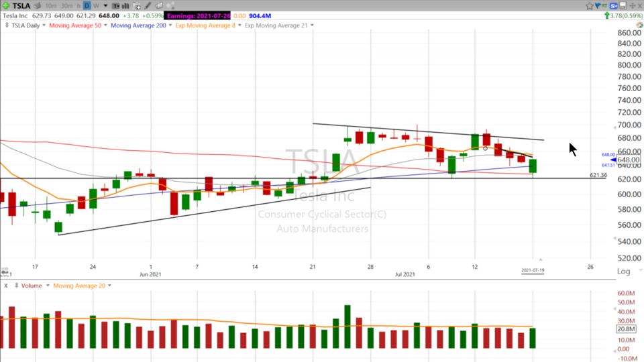Click the note tag icon

pyautogui.click(x=160, y=5)
